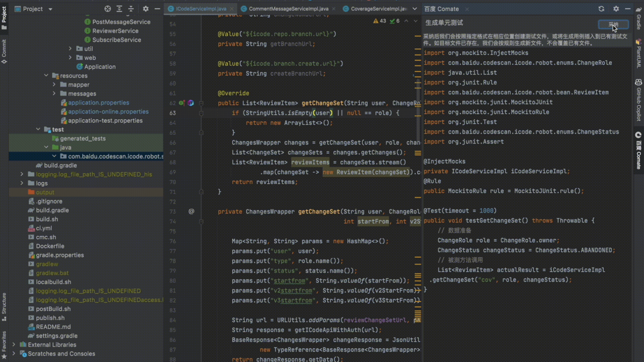This screenshot has width=644, height=362.
Task: Toggle the Gradle tool window
Action: pyautogui.click(x=638, y=18)
